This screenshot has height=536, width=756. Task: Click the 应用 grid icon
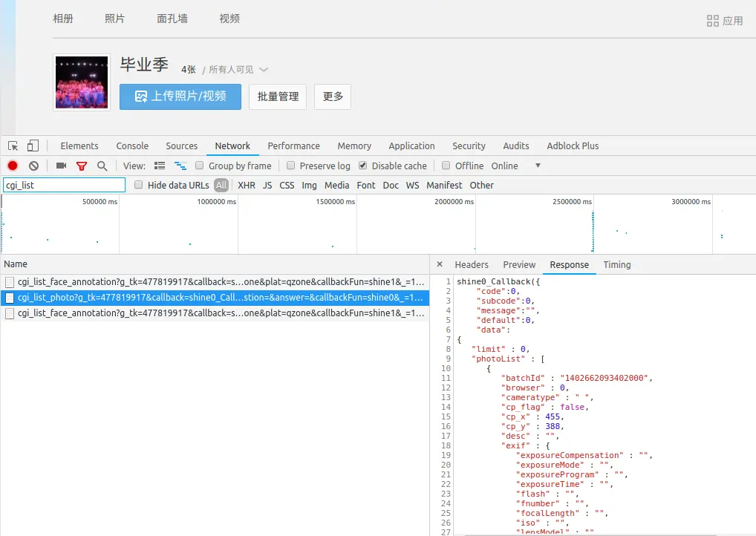(x=713, y=21)
